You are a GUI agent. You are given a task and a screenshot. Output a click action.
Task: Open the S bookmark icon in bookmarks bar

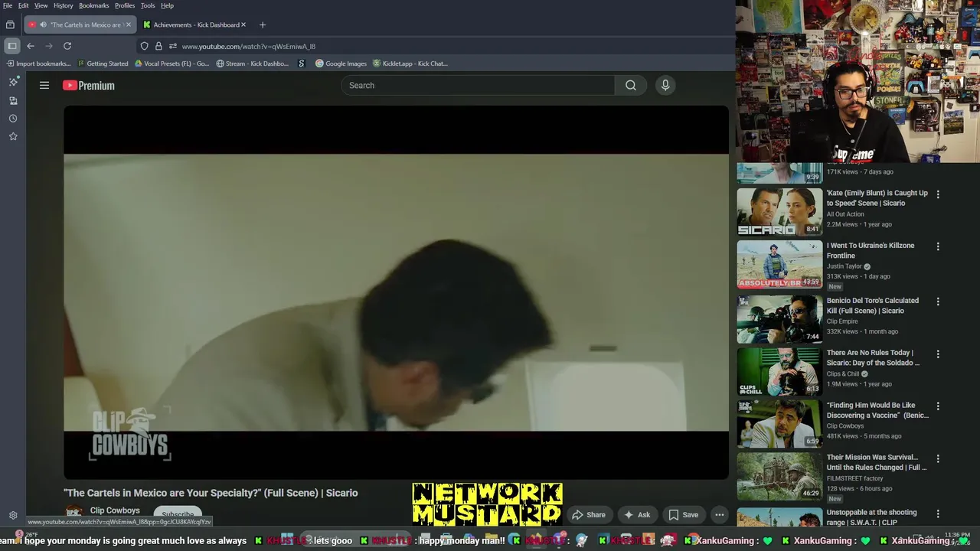pos(302,64)
